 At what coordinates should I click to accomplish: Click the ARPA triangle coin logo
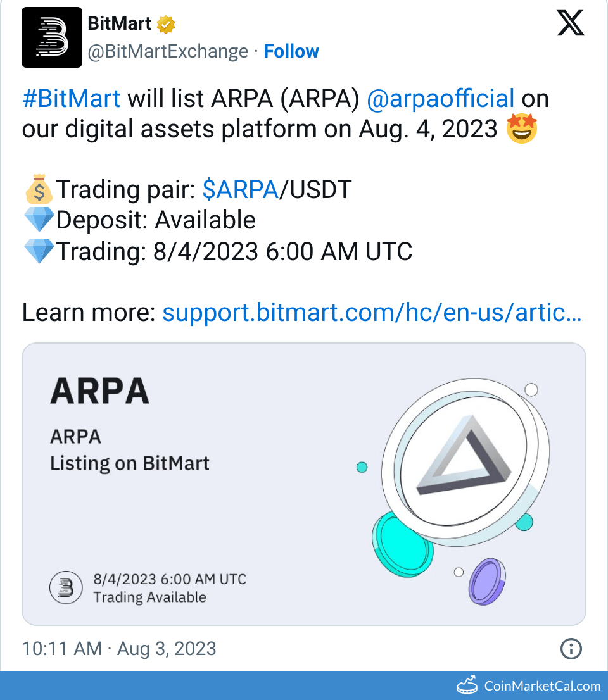(x=464, y=456)
